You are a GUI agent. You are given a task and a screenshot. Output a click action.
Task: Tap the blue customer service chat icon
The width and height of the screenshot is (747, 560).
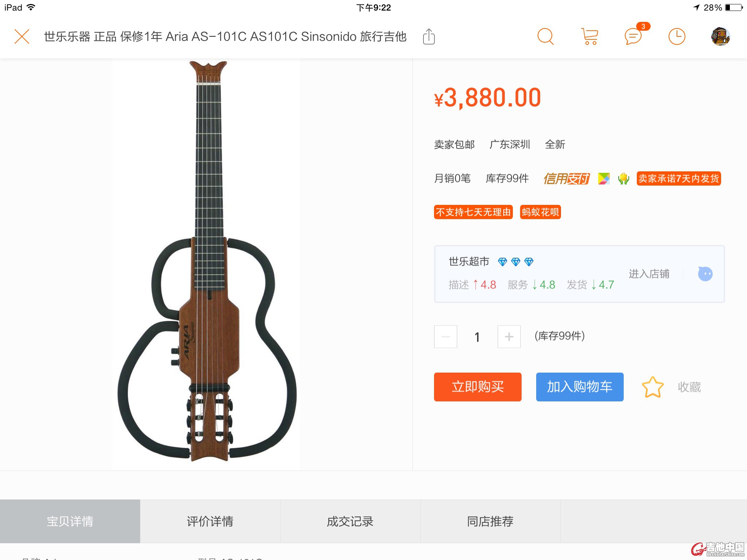pos(705,274)
